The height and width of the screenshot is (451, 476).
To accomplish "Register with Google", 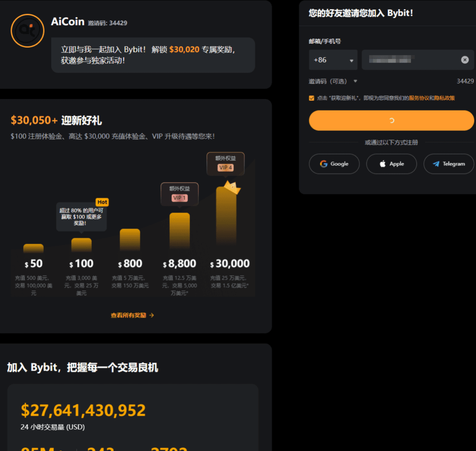I will coord(334,164).
